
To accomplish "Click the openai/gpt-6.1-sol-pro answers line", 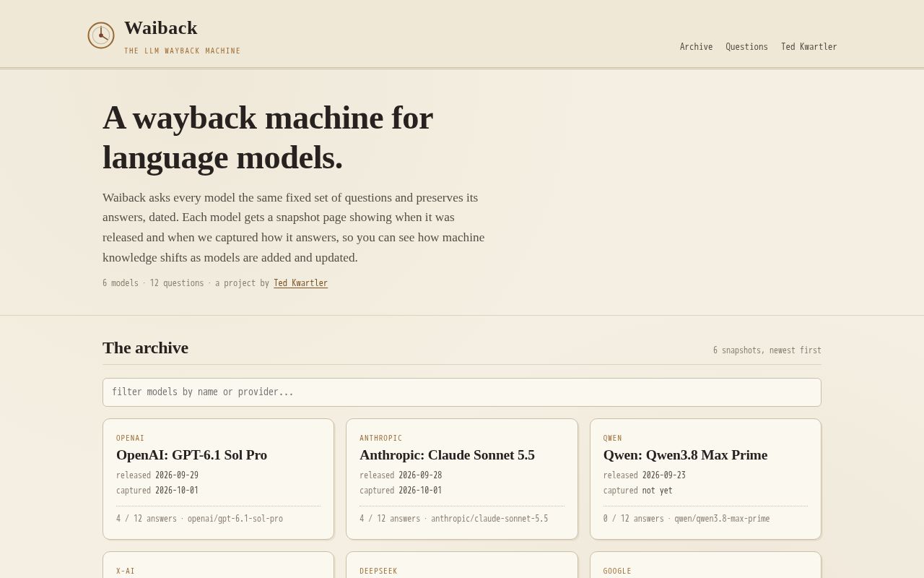I will tap(199, 519).
